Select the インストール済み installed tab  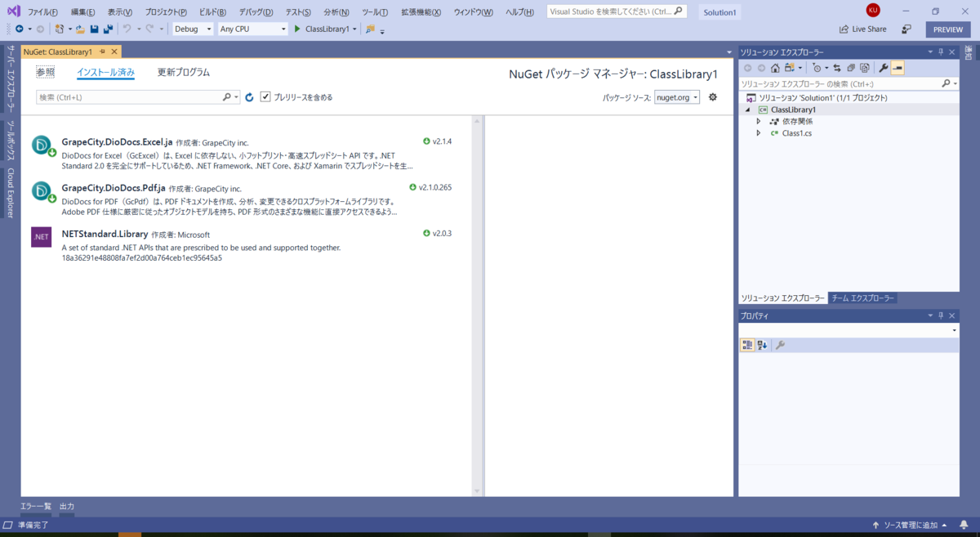click(105, 72)
